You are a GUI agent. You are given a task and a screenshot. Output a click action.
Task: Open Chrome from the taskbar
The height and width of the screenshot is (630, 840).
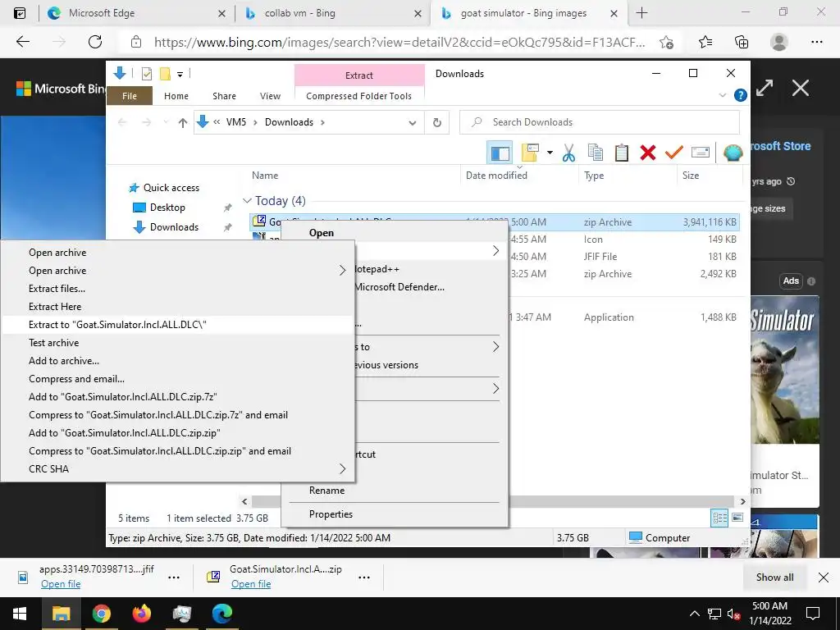tap(101, 614)
